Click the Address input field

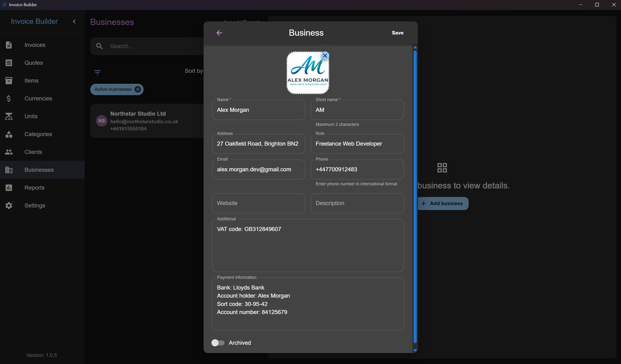pos(259,144)
